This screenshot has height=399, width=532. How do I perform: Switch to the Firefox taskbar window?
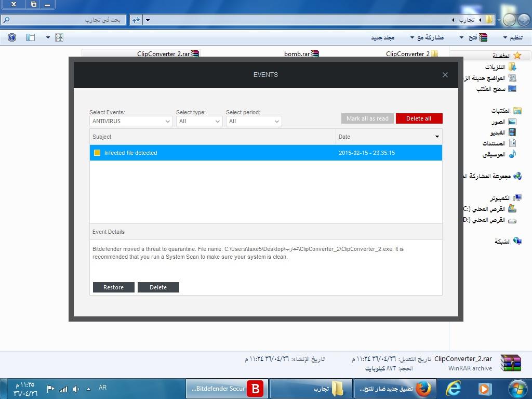pyautogui.click(x=395, y=389)
